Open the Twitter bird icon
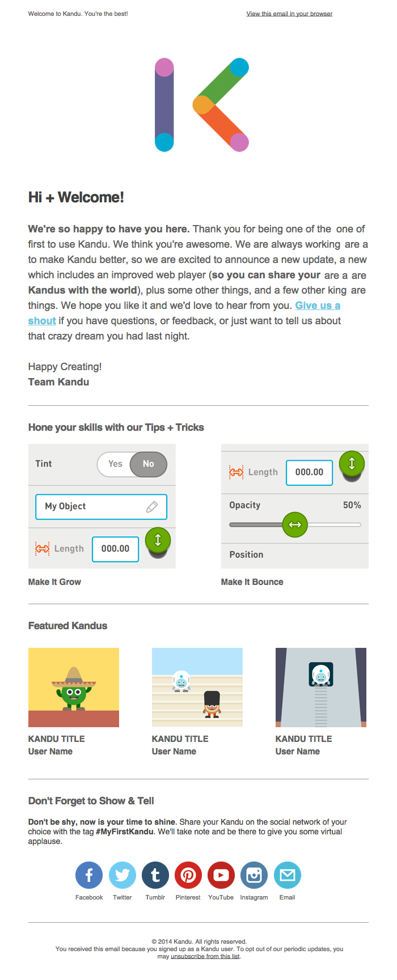397x980 pixels. click(122, 876)
